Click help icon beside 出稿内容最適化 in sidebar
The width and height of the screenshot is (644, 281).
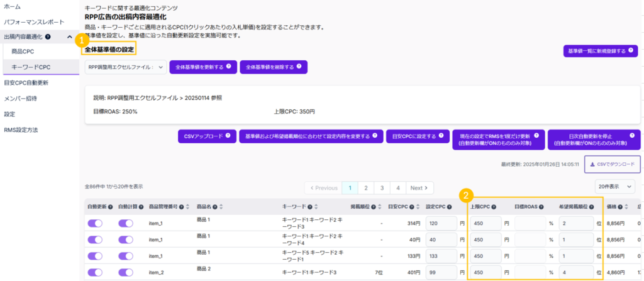(48, 38)
